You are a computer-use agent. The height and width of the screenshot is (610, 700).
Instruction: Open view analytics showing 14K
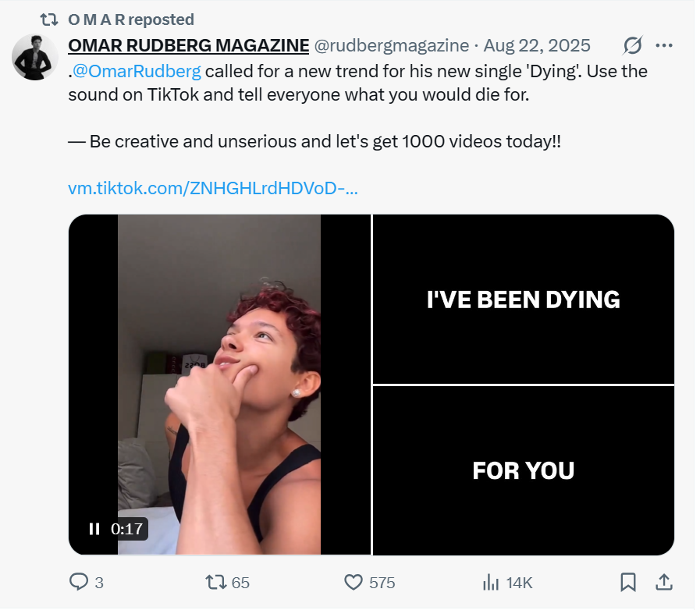pyautogui.click(x=492, y=582)
